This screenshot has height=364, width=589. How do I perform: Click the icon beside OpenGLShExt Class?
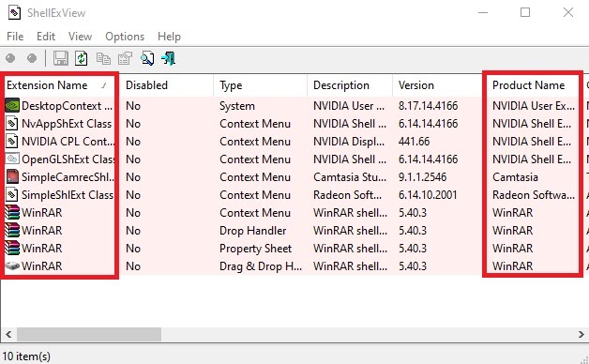(x=12, y=159)
